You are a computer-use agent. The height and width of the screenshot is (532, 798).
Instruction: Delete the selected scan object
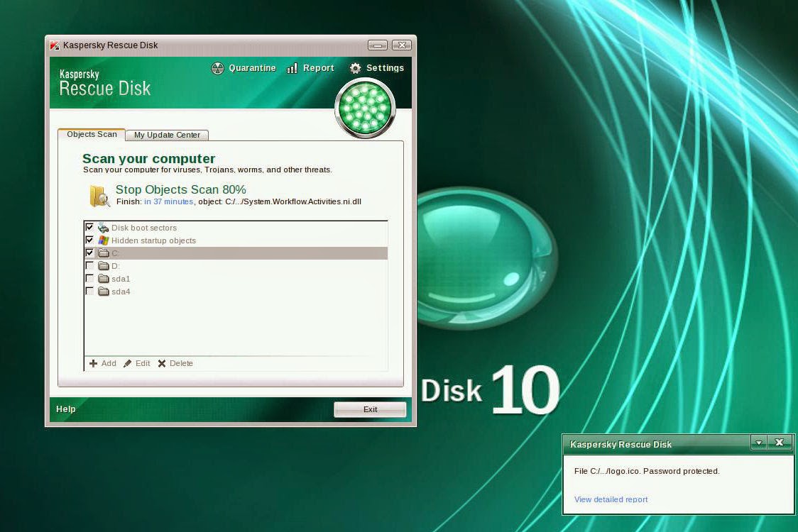coord(175,363)
